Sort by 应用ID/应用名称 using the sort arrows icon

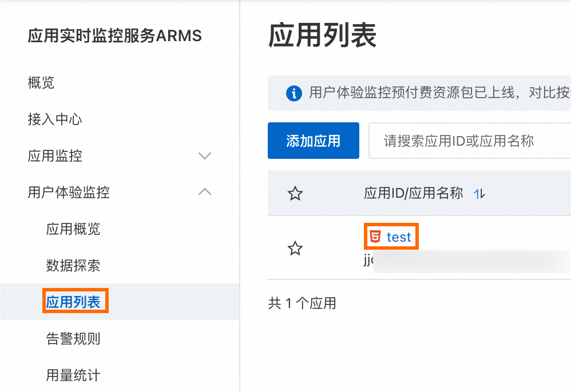point(479,194)
